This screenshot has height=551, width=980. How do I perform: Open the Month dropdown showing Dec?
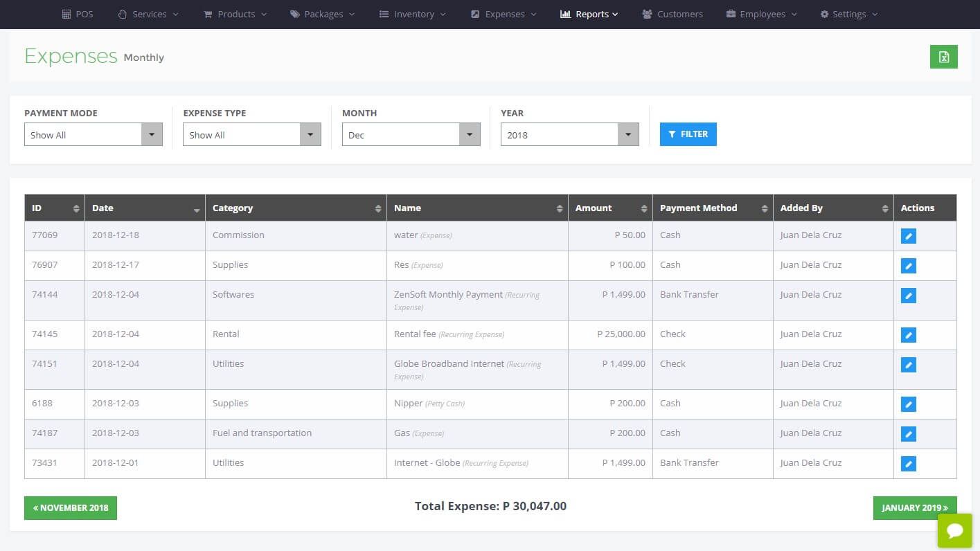tap(411, 134)
